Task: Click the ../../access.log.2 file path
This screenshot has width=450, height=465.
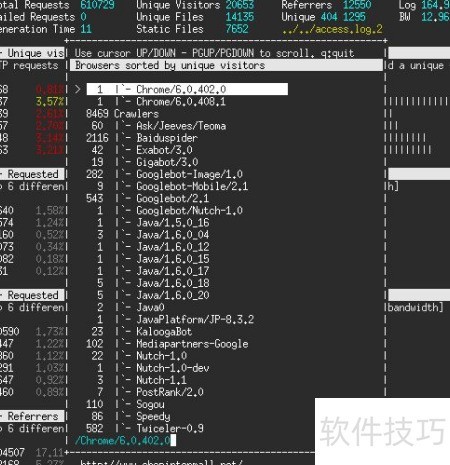Action: (x=332, y=29)
